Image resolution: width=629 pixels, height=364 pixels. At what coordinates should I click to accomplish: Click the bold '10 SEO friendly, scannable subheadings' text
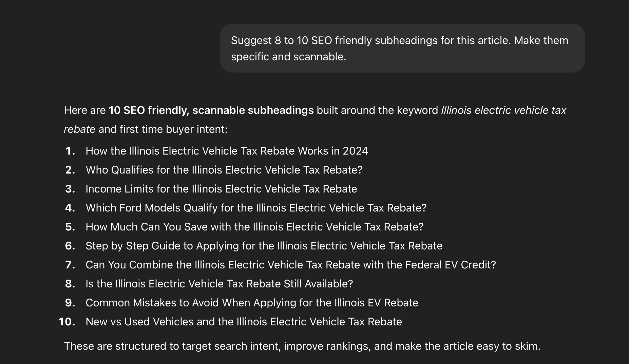click(x=211, y=110)
